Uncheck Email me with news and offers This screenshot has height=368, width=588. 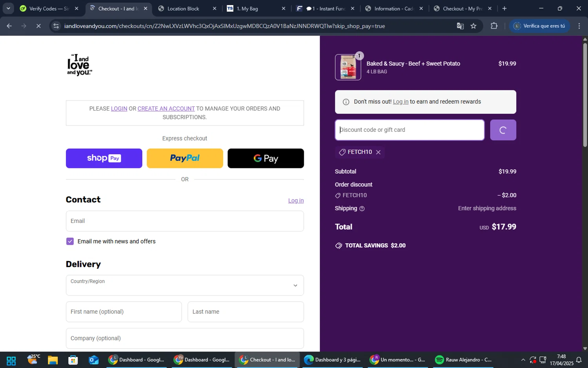[70, 241]
